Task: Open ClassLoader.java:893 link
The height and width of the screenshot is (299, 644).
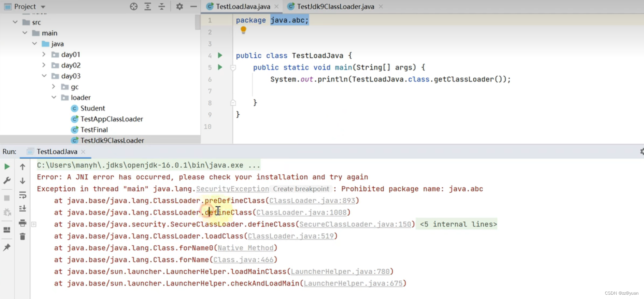Action: pos(312,201)
